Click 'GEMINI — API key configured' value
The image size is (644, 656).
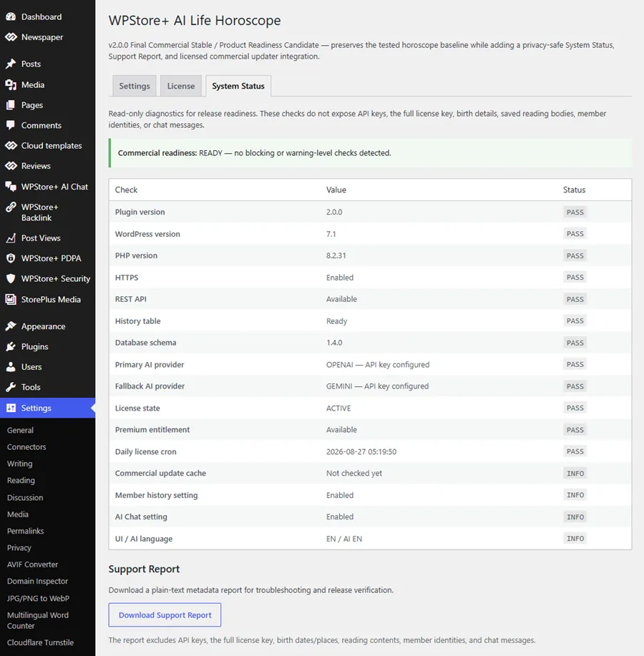click(x=377, y=386)
